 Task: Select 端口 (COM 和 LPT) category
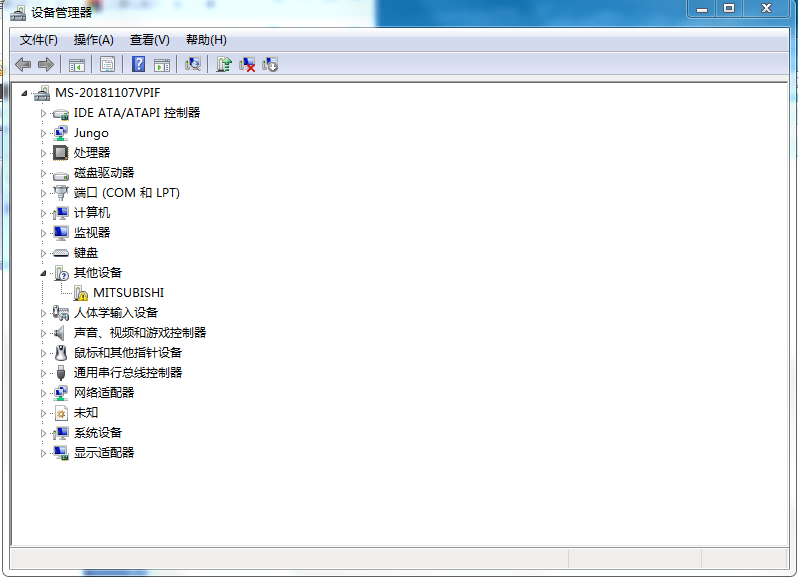tap(126, 193)
